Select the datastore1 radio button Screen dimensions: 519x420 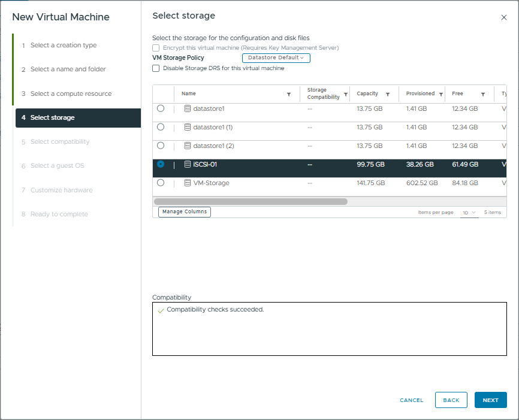point(160,108)
